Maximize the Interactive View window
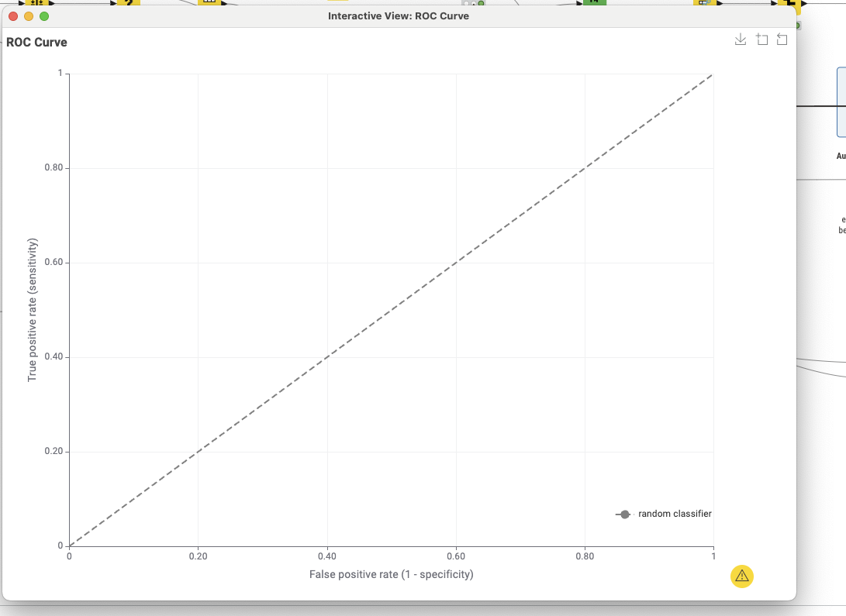 pos(44,16)
